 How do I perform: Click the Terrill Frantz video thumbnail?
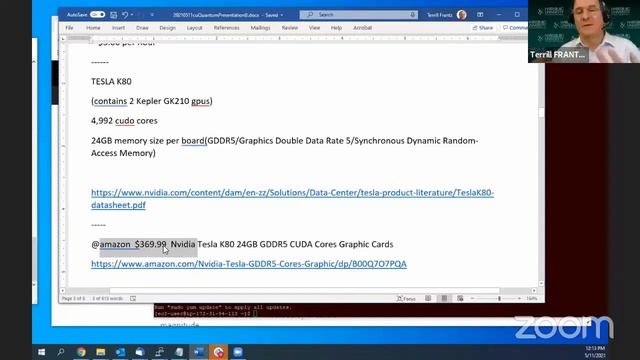click(584, 31)
